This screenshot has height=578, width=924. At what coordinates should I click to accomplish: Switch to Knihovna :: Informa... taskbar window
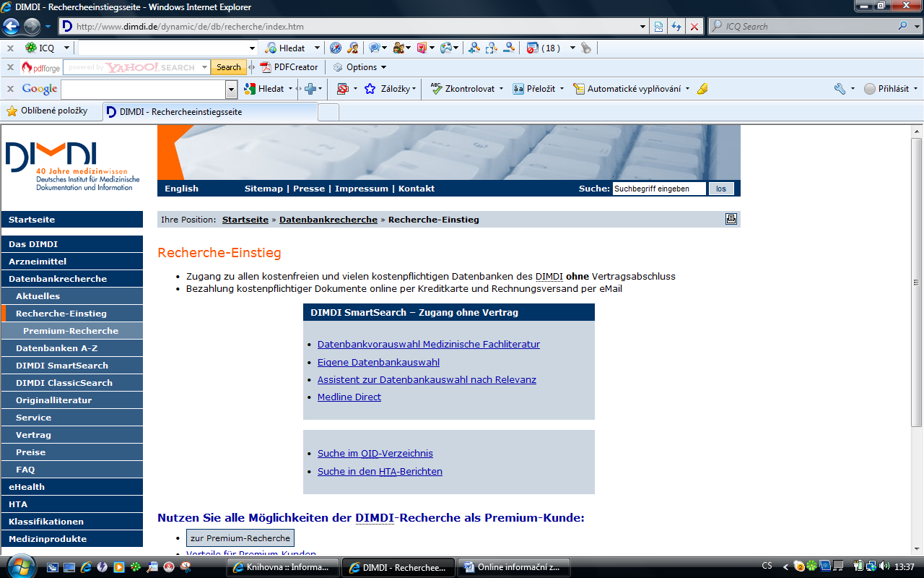[x=282, y=567]
